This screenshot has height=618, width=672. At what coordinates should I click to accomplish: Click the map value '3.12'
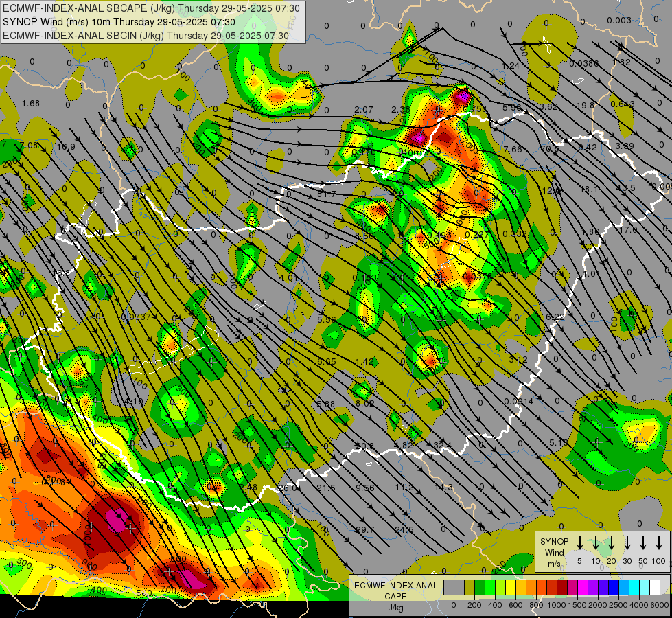[518, 359]
